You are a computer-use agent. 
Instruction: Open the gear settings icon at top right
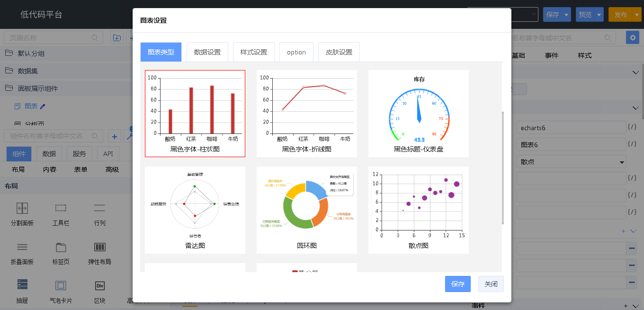coord(632,38)
